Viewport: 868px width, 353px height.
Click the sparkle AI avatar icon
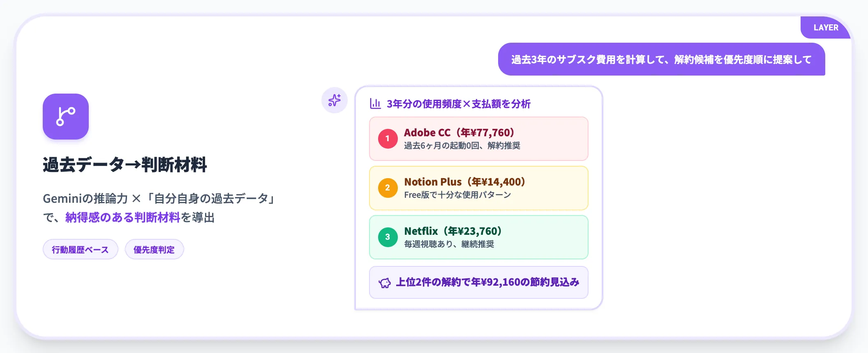pyautogui.click(x=335, y=100)
